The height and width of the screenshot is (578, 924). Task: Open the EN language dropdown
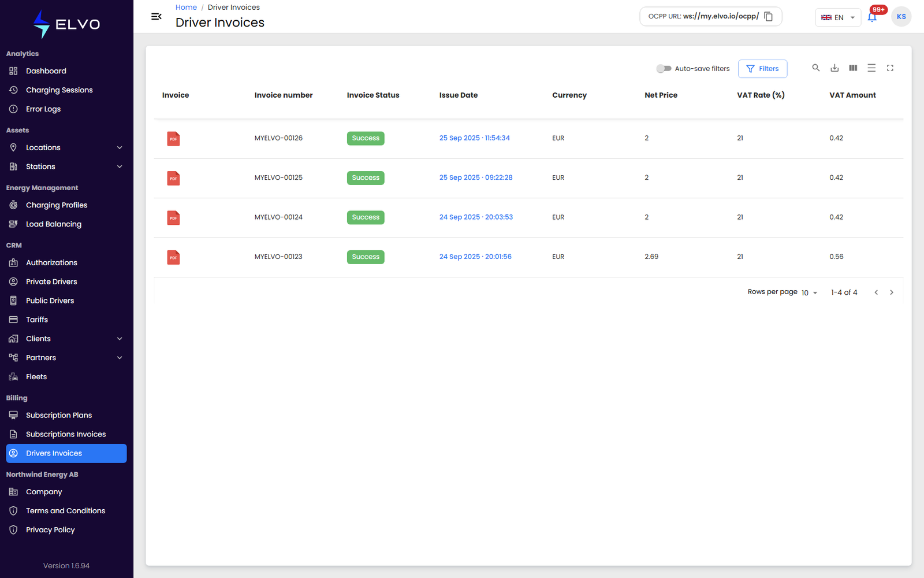838,17
